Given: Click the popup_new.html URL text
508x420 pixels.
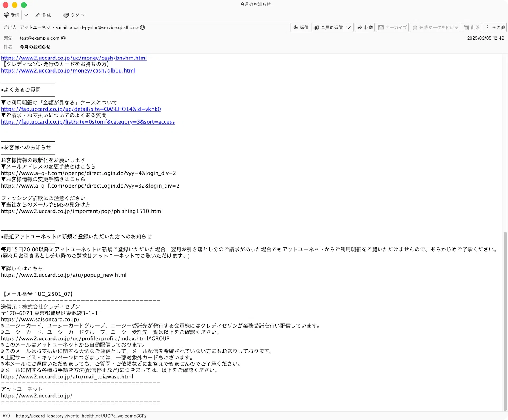Looking at the screenshot, I should pos(63,275).
